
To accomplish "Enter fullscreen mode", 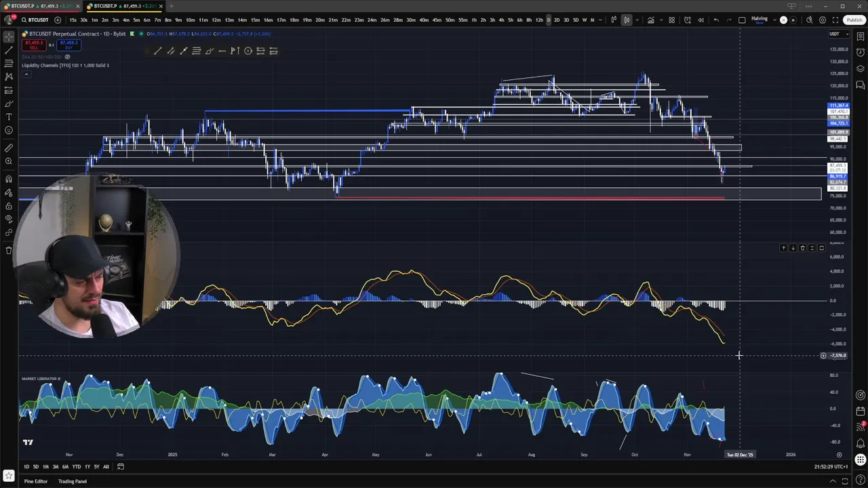I will click(835, 20).
